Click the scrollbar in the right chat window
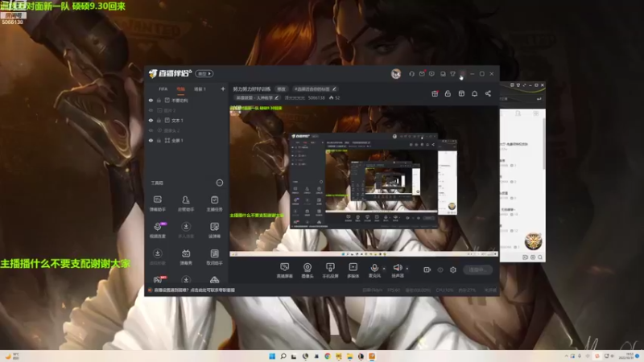The image size is (644, 362). (544, 144)
